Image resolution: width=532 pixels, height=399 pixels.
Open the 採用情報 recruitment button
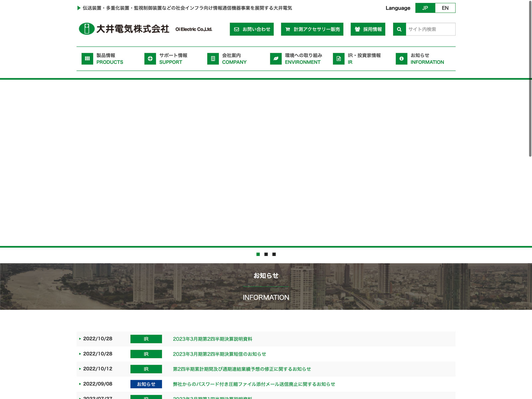pyautogui.click(x=368, y=29)
